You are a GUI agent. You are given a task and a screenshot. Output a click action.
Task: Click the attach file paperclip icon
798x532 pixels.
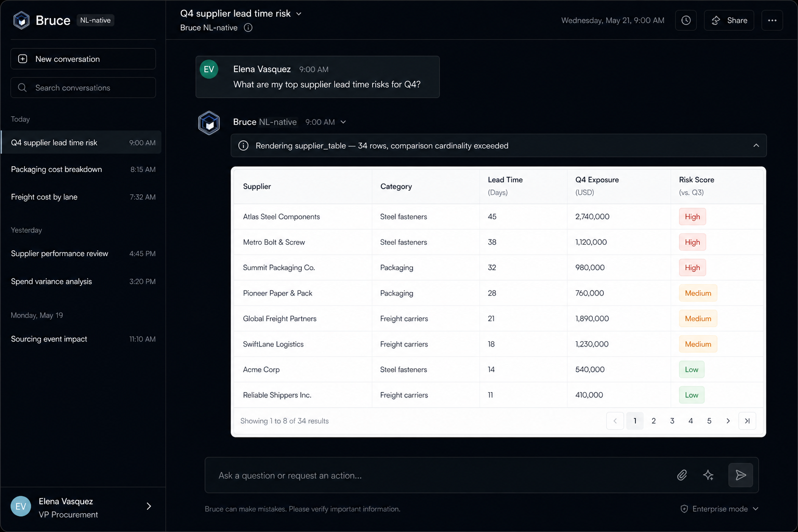coord(682,475)
